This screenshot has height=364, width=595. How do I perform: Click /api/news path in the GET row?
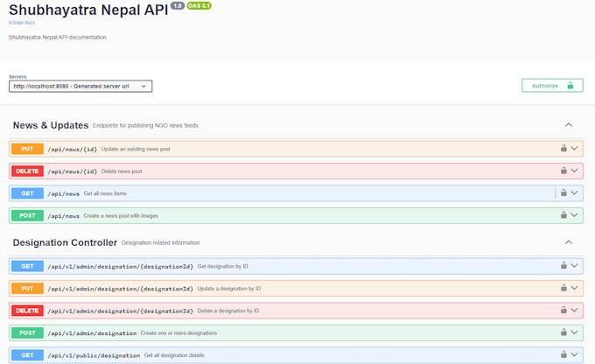(x=63, y=193)
